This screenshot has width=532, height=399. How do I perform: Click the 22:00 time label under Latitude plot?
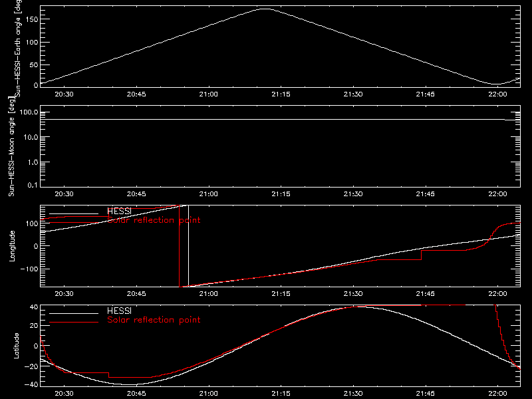(x=497, y=393)
